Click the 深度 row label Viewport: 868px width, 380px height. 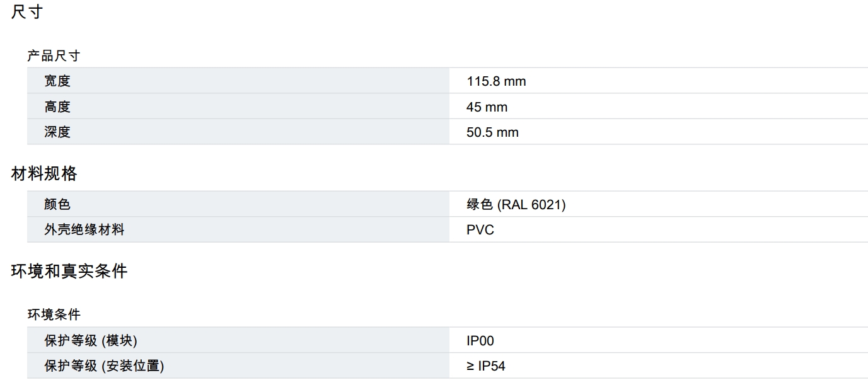pos(57,132)
